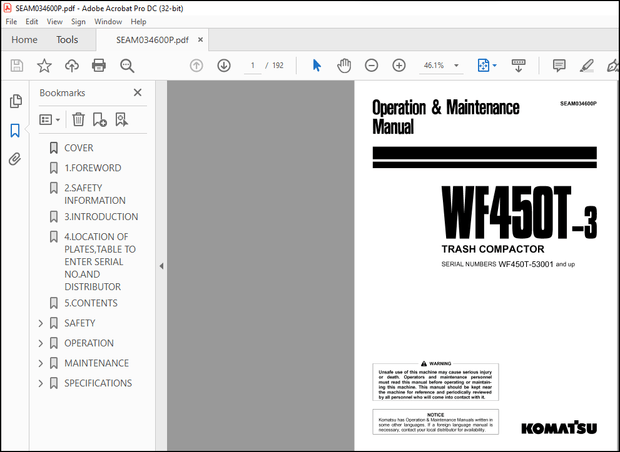Click the zoom in plus icon
Screen dimensions: 620x452
pyautogui.click(x=399, y=65)
